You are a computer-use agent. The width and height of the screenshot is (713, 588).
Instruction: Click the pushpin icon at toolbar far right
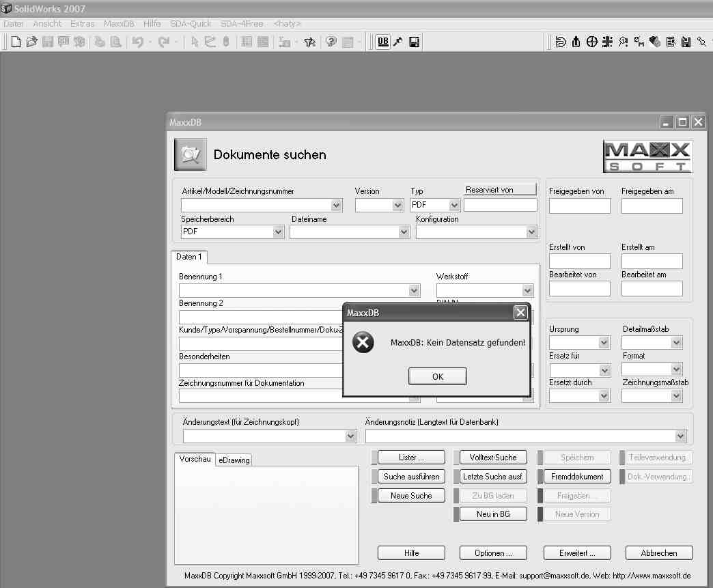point(702,42)
